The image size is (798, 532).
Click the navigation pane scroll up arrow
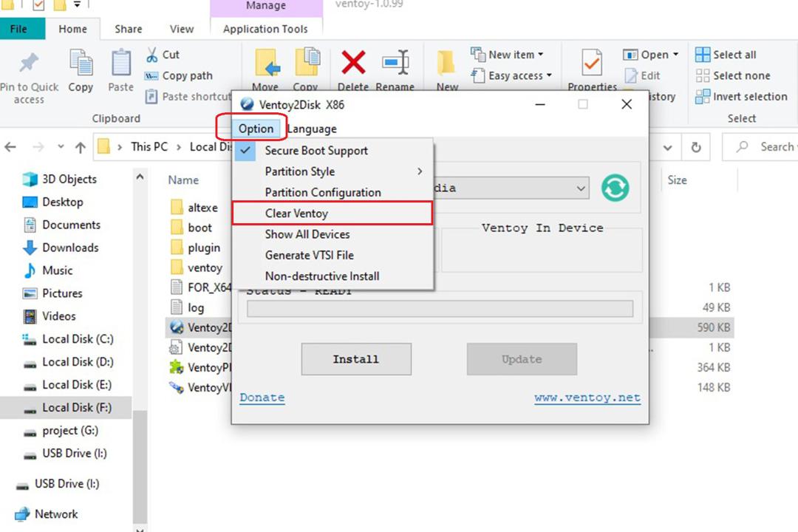click(x=140, y=177)
